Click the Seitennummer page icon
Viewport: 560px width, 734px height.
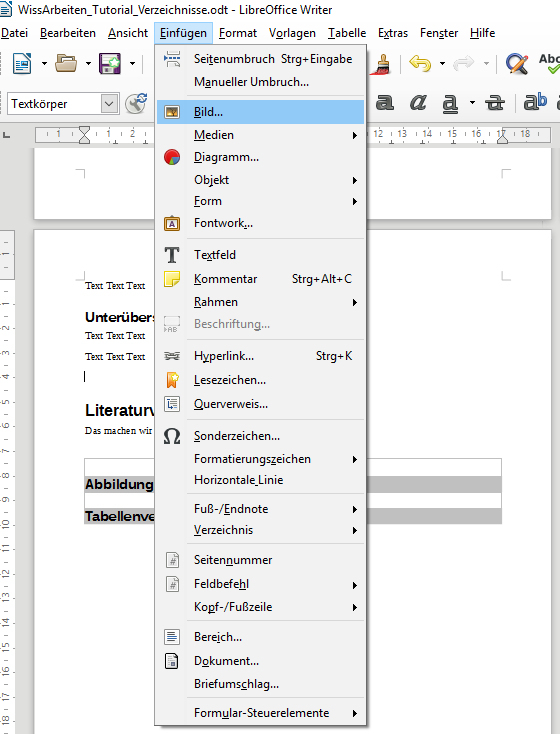pyautogui.click(x=172, y=560)
